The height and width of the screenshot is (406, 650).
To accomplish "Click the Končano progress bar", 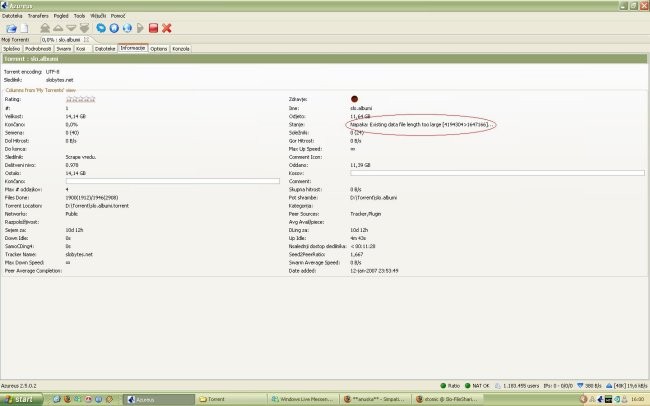I will coord(172,181).
